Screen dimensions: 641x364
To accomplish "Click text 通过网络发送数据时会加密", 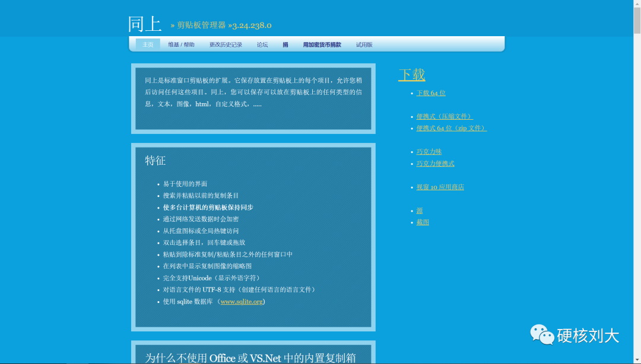I will pos(201,219).
